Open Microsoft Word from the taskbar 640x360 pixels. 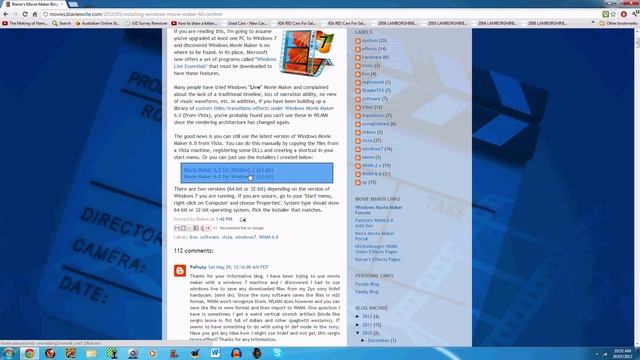click(215, 353)
